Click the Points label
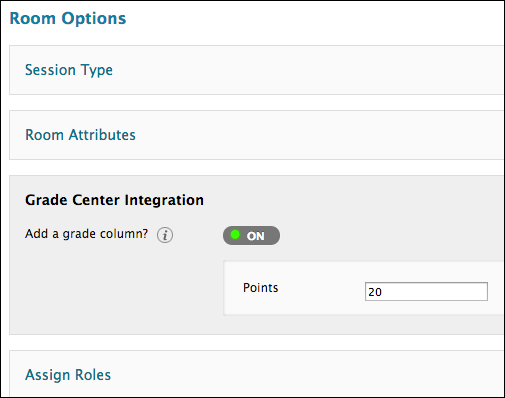 click(260, 288)
